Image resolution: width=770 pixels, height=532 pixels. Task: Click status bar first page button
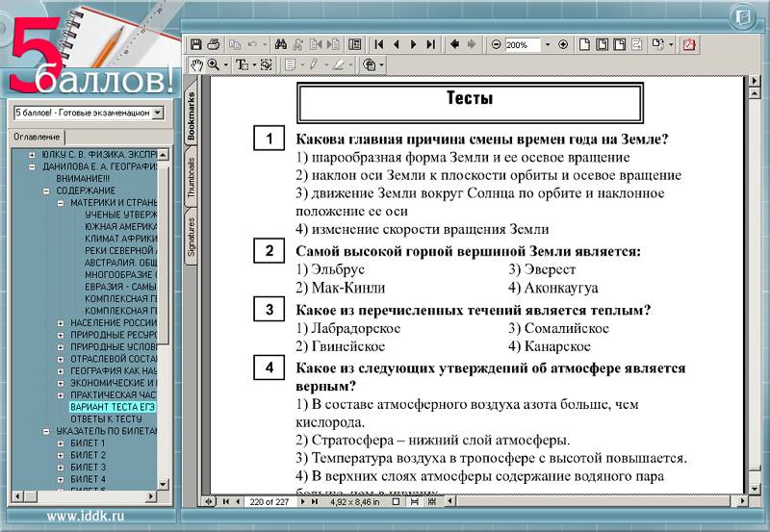(x=226, y=501)
